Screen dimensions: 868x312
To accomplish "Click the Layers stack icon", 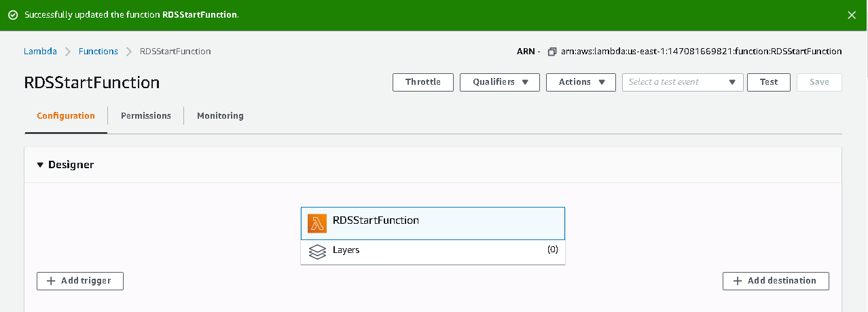I will pyautogui.click(x=317, y=252).
